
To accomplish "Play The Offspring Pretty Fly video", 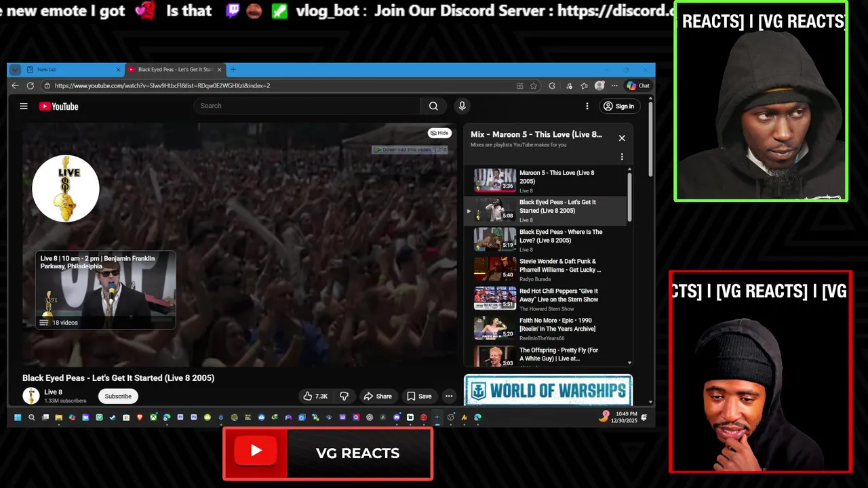I will pos(546,357).
